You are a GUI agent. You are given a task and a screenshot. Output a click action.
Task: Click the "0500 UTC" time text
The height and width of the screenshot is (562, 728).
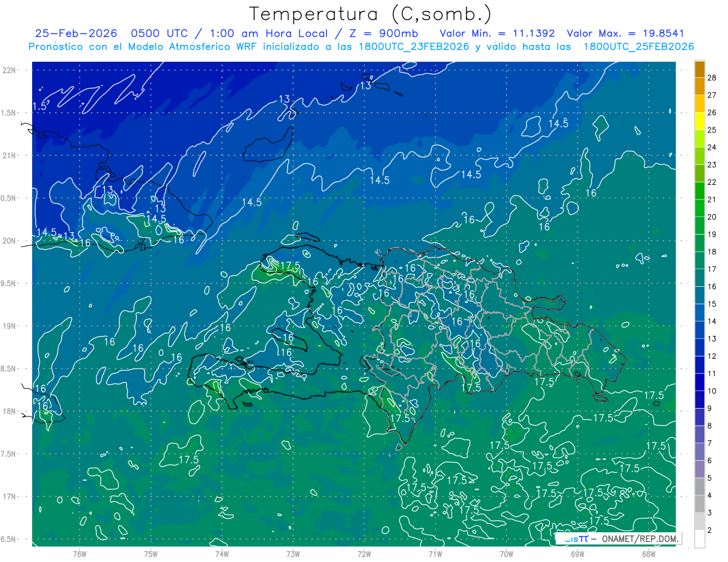pos(160,33)
